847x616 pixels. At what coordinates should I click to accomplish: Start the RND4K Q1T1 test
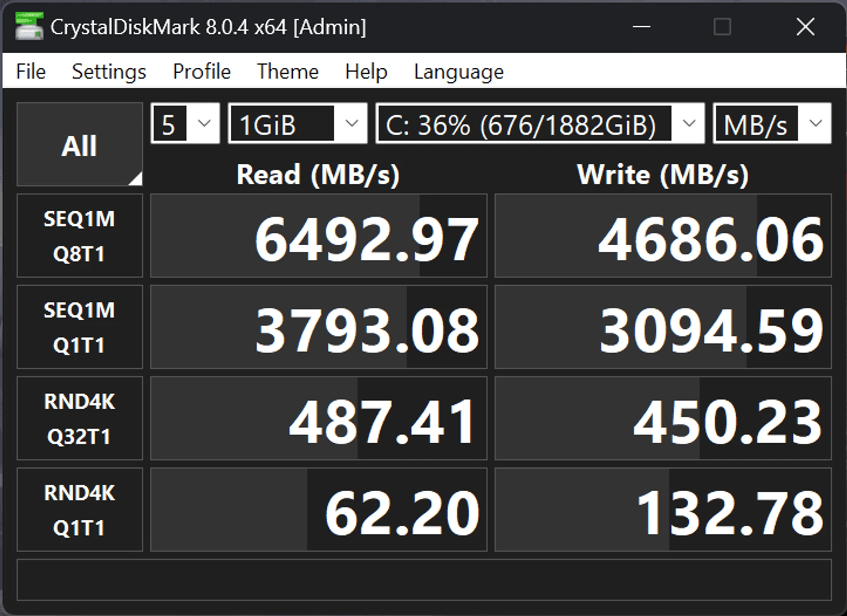click(x=80, y=510)
